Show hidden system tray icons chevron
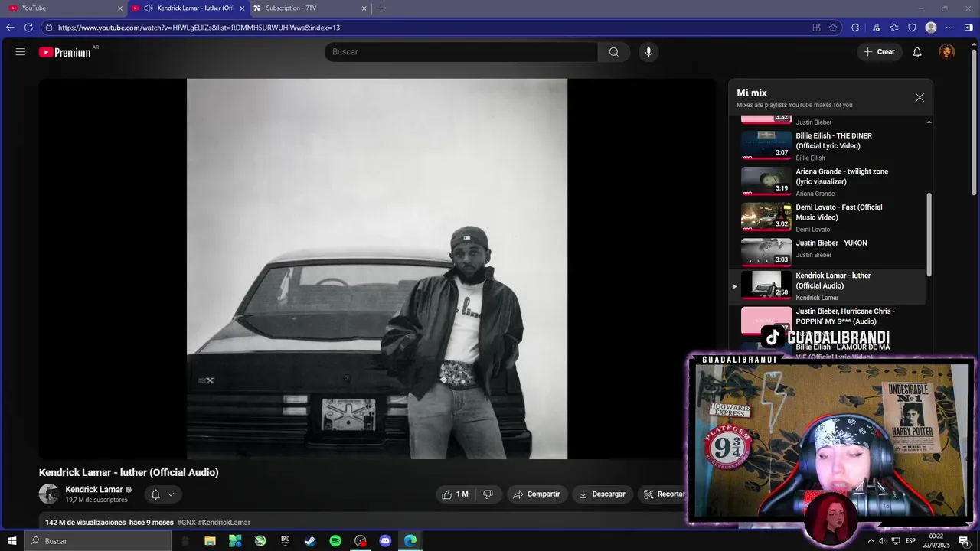 (871, 541)
